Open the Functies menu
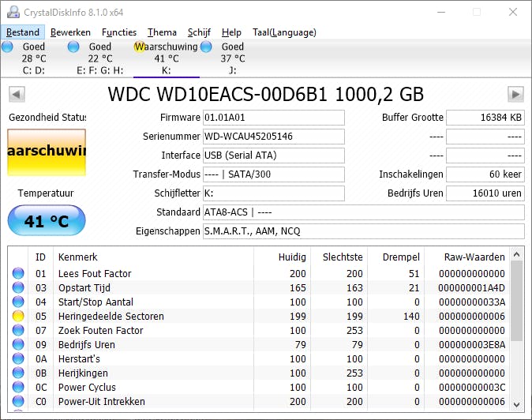 click(x=119, y=32)
